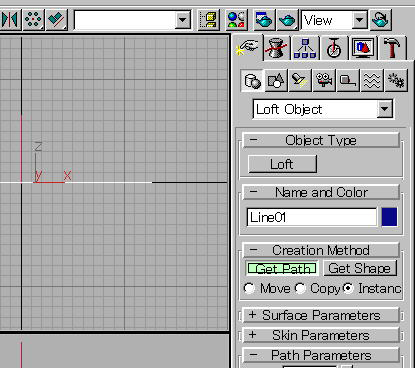Select the Shapes category icon
415x368 pixels.
pos(276,80)
